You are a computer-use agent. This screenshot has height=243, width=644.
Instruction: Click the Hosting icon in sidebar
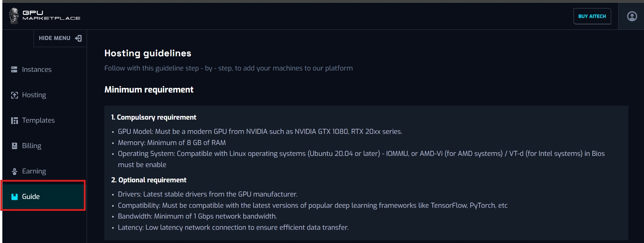14,95
